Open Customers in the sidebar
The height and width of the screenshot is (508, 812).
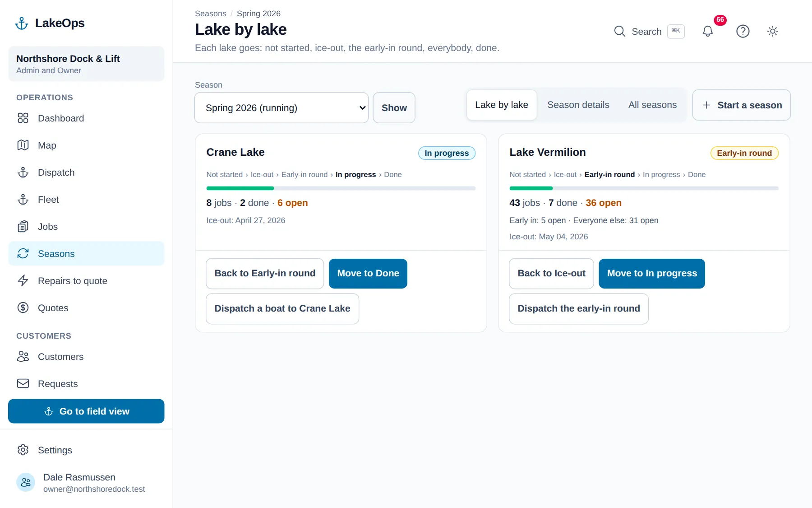86,357
